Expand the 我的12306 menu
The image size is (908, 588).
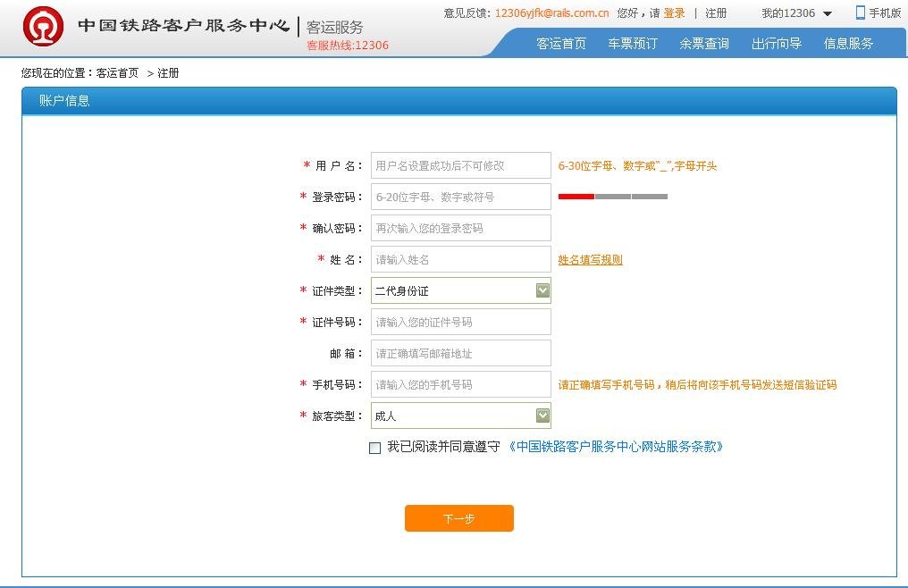[794, 13]
